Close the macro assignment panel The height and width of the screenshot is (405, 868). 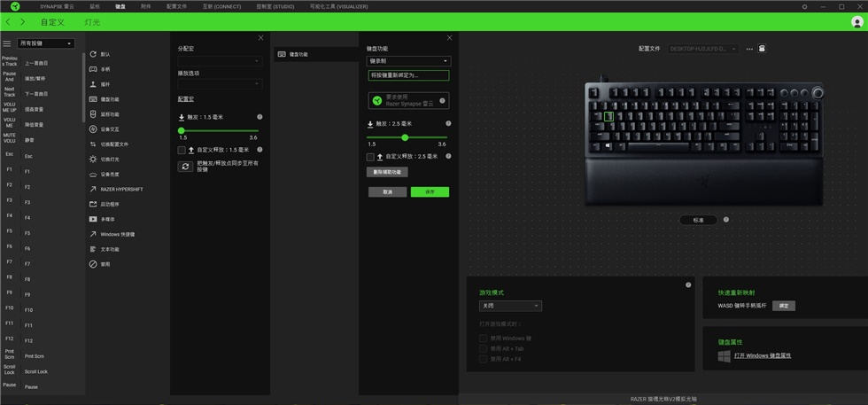click(260, 38)
